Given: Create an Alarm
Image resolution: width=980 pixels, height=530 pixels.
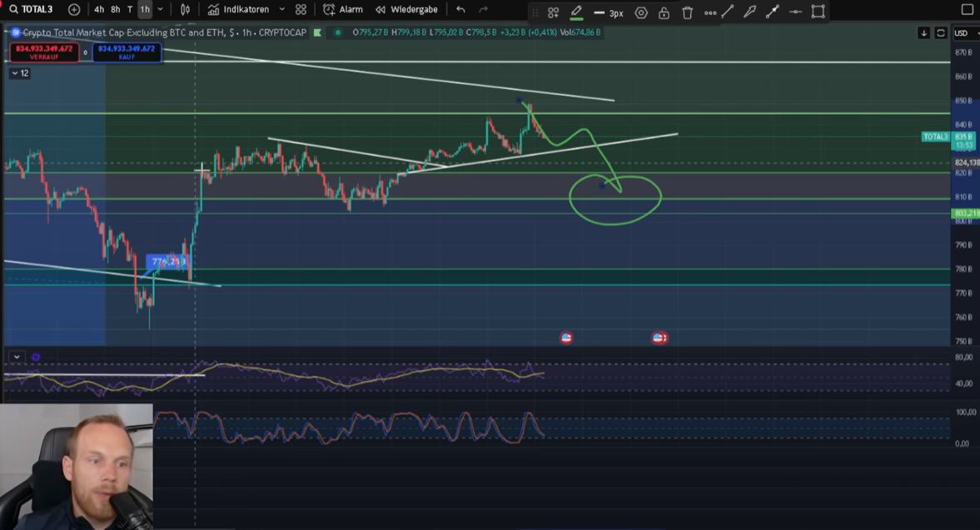Looking at the screenshot, I should 342,9.
